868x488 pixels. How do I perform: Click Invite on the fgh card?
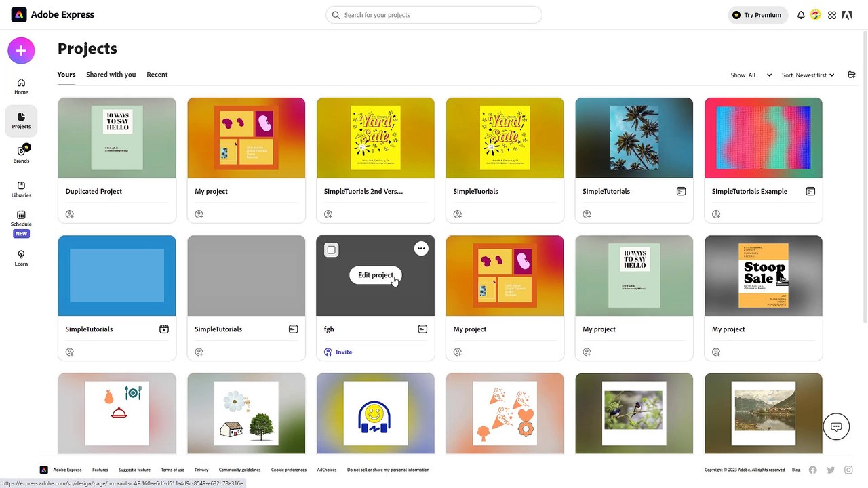[x=338, y=352]
